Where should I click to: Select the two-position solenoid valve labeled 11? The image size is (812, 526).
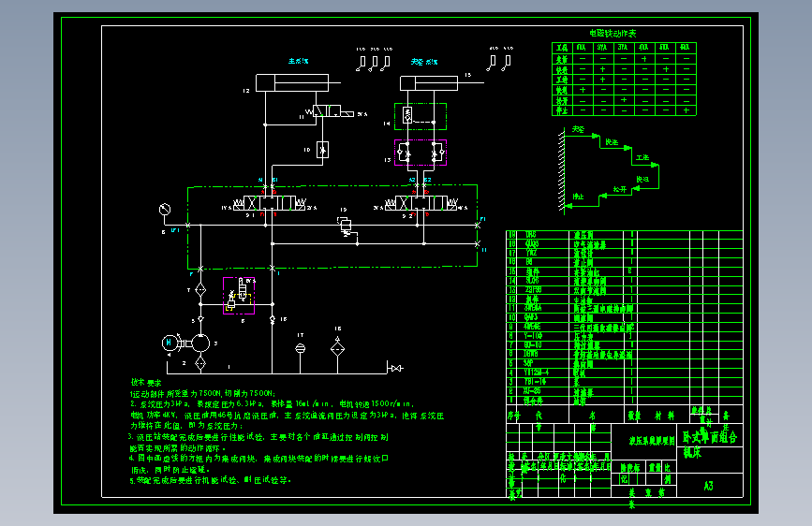coord(330,111)
